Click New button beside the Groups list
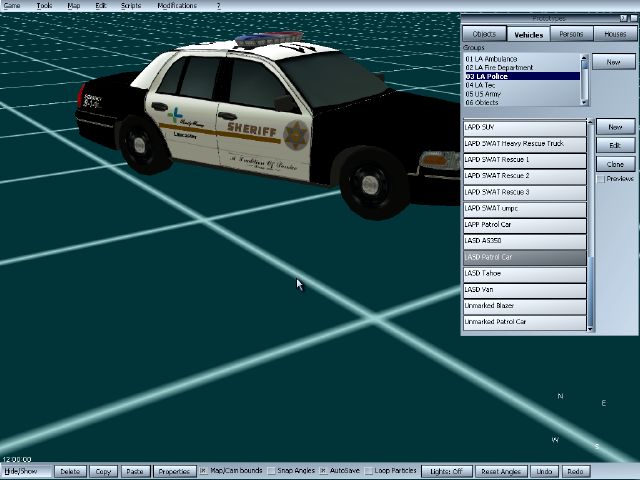The width and height of the screenshot is (640, 480). pyautogui.click(x=613, y=62)
